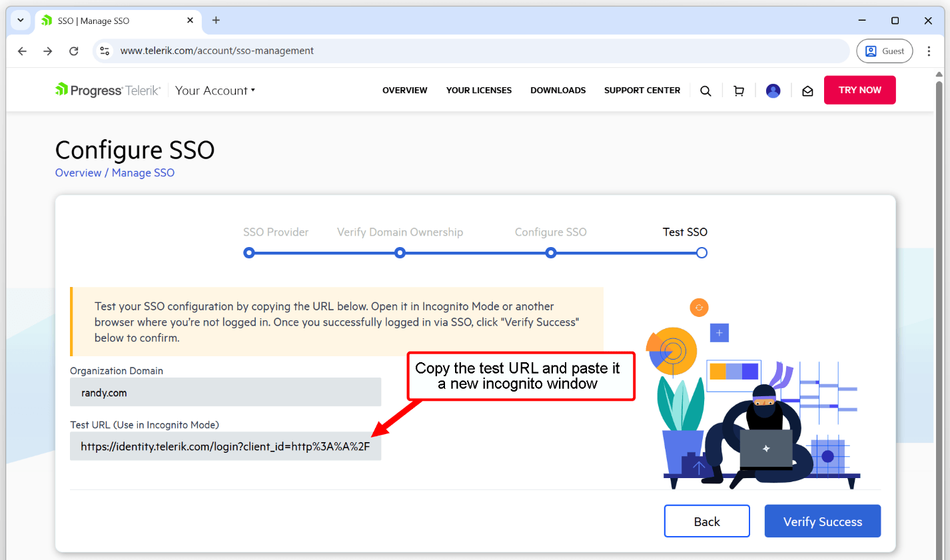Open the tab search chevron dropdown
Image resolution: width=950 pixels, height=560 pixels.
(21, 21)
